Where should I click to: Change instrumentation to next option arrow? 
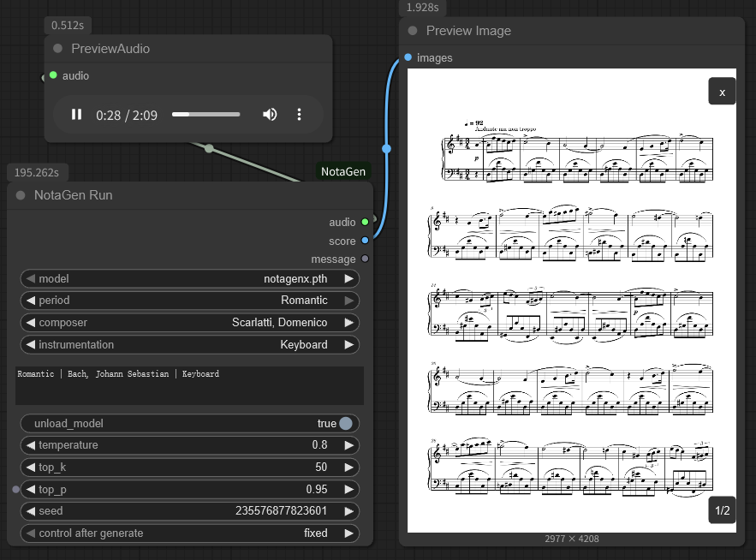[x=348, y=345]
